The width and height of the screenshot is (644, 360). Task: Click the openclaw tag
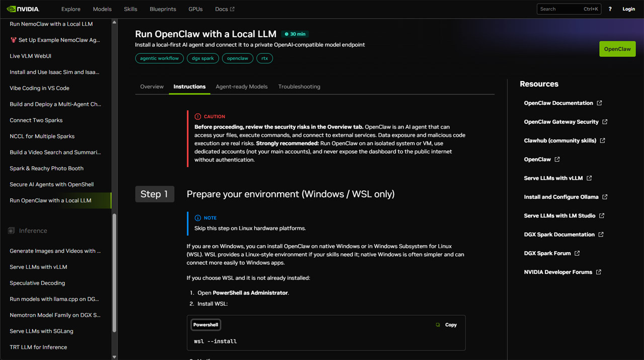[x=237, y=58]
